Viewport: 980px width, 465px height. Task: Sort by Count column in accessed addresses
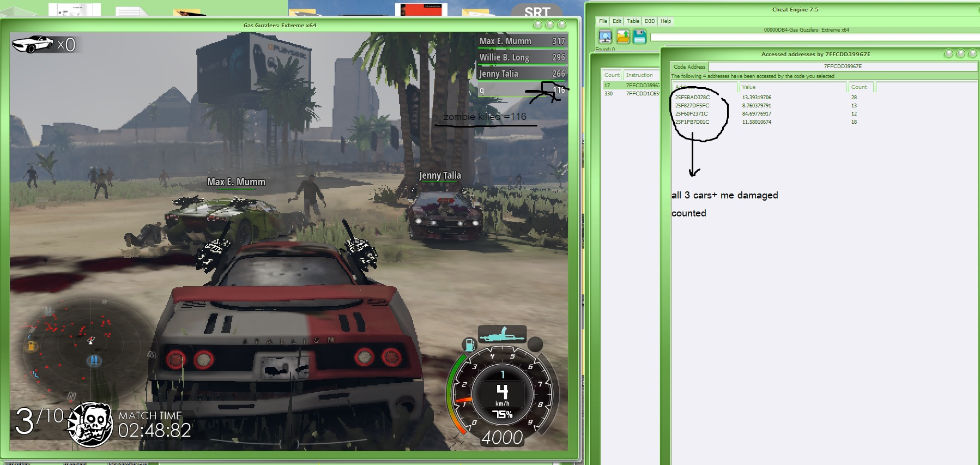click(x=860, y=87)
